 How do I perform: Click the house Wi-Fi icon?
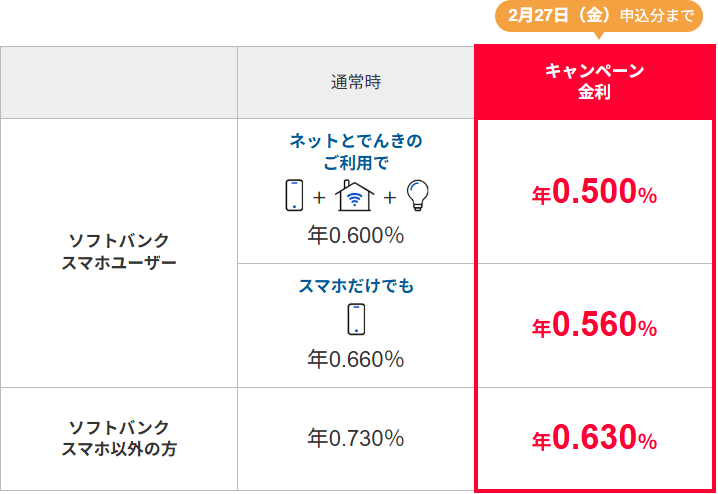[355, 196]
